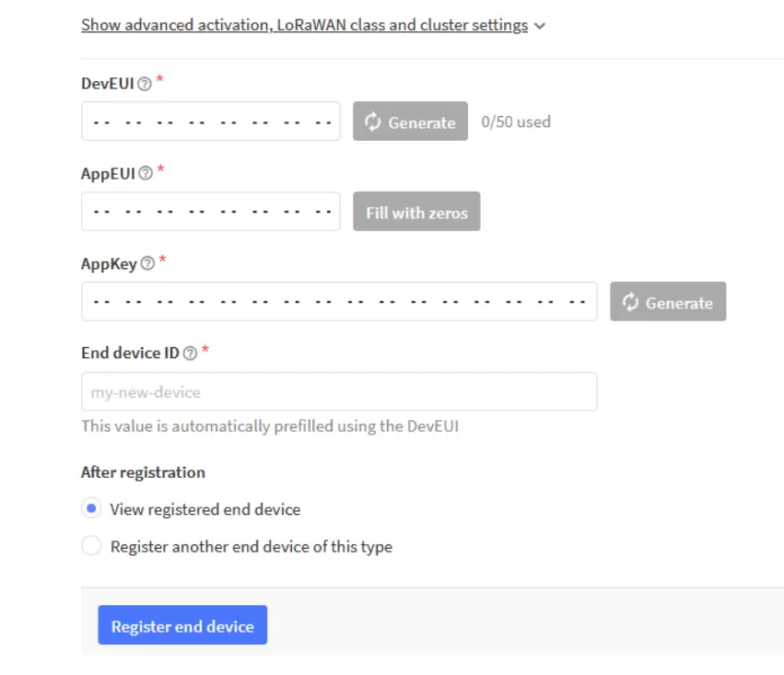Screen dimensions: 784x675
Task: Click the refresh icon in DevEUI Generate button
Action: pyautogui.click(x=373, y=122)
